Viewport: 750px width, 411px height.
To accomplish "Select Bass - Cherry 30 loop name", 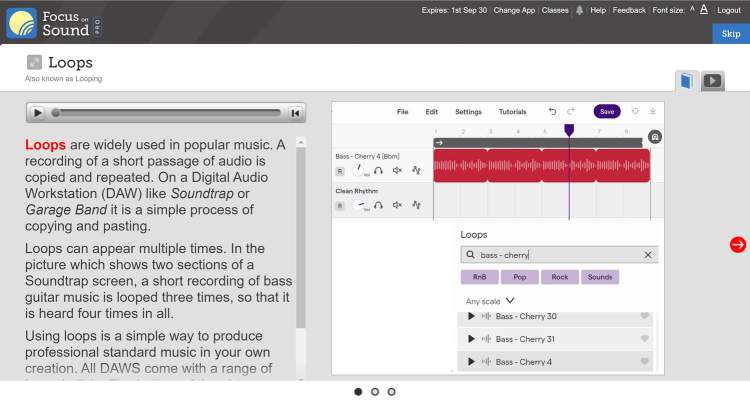I will [x=526, y=316].
